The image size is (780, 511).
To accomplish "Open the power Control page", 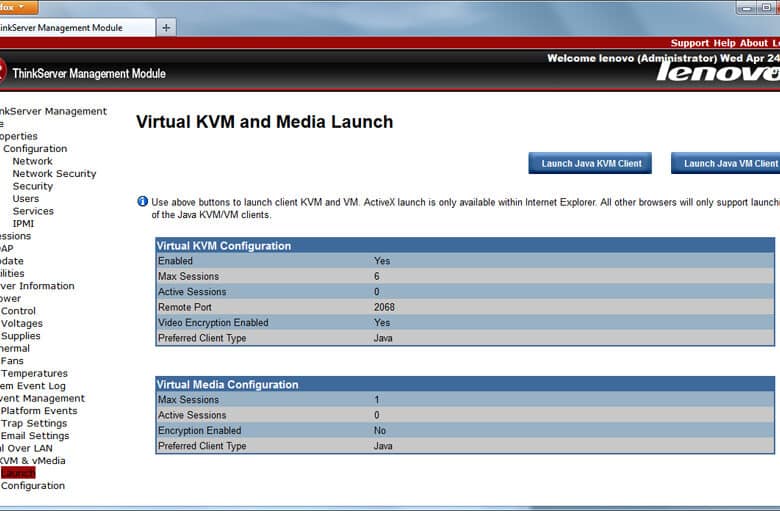I will tap(18, 310).
